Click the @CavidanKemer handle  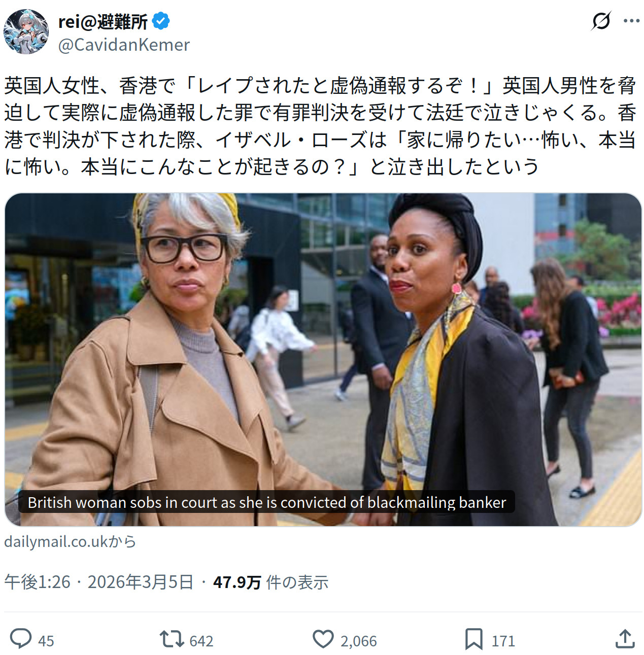point(124,45)
